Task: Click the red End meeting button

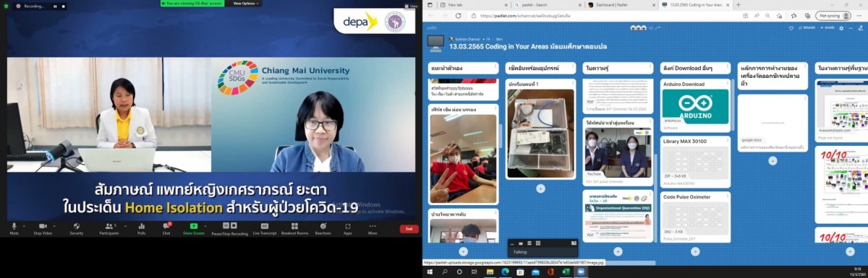Action: point(409,228)
